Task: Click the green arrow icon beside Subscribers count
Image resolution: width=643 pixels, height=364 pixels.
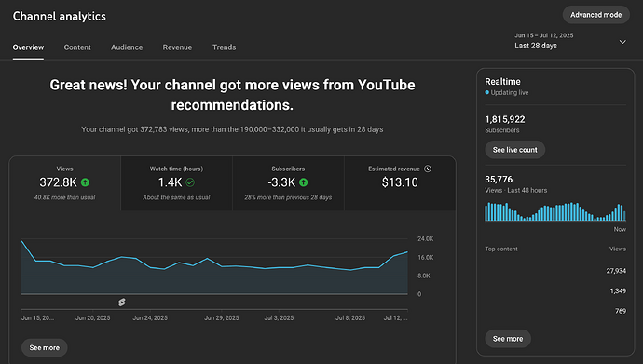Action: pyautogui.click(x=304, y=182)
